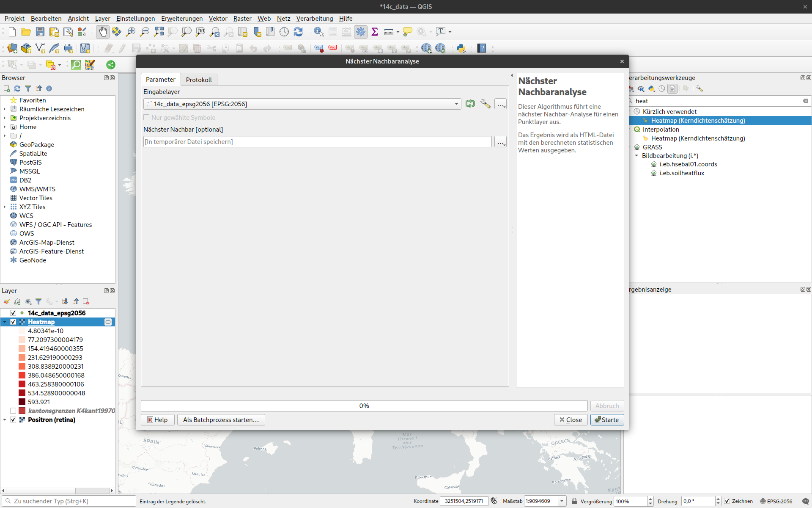Enable the kantonsgrenzen layer checkbox
The height and width of the screenshot is (508, 812).
point(13,411)
